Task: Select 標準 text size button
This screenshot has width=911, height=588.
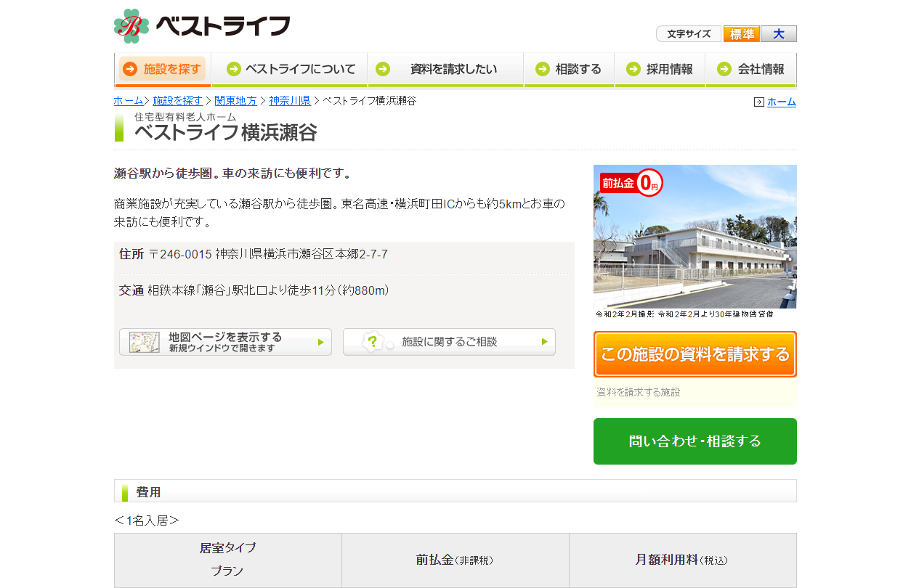Action: (742, 34)
